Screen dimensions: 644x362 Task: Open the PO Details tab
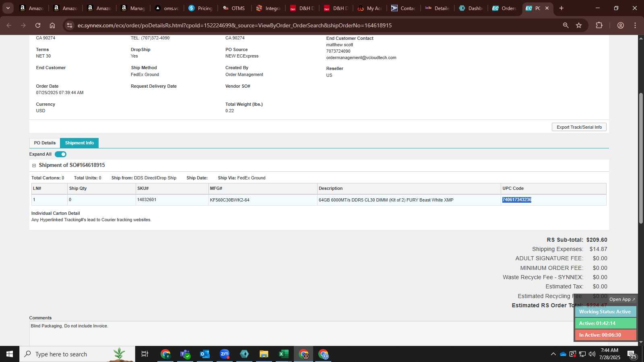tap(45, 143)
